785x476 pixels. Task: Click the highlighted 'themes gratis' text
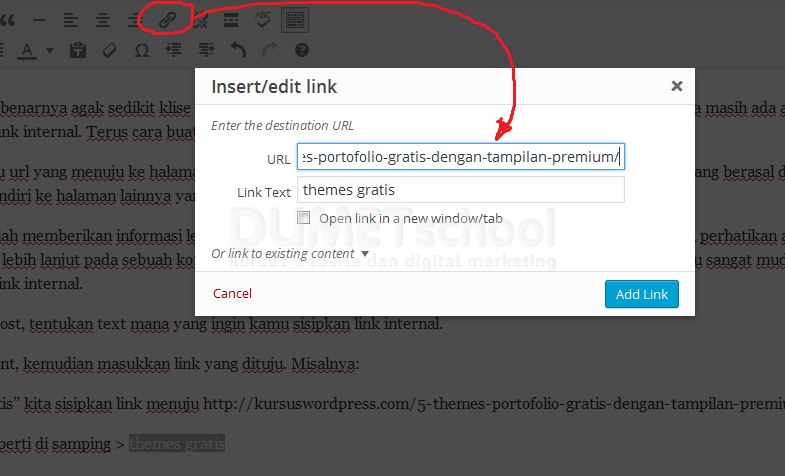tap(177, 443)
